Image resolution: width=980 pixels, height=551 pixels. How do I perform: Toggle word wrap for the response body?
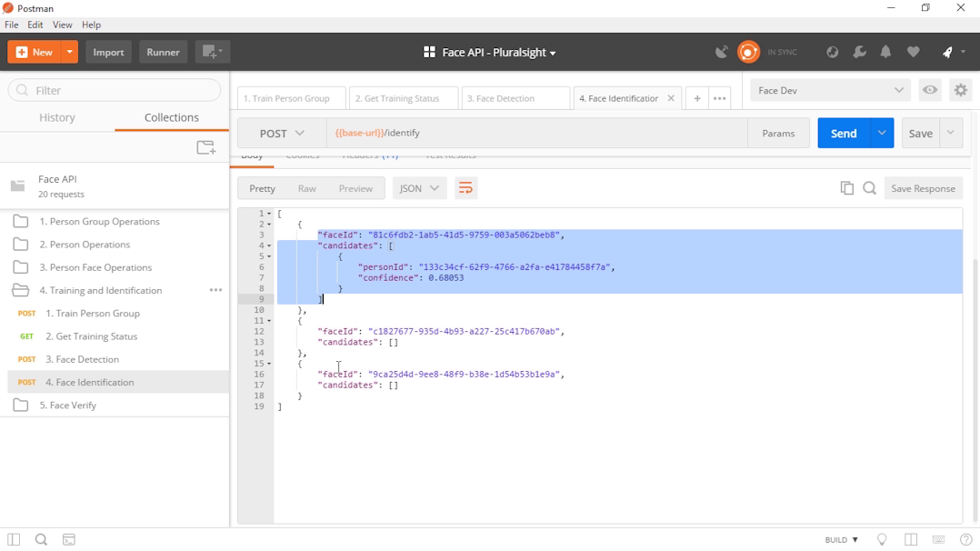(465, 187)
